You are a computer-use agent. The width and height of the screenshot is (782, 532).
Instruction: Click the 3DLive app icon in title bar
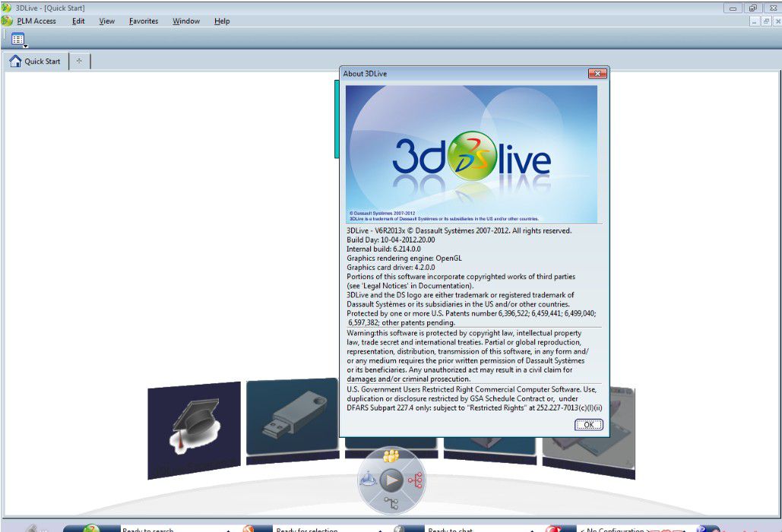pos(6,8)
